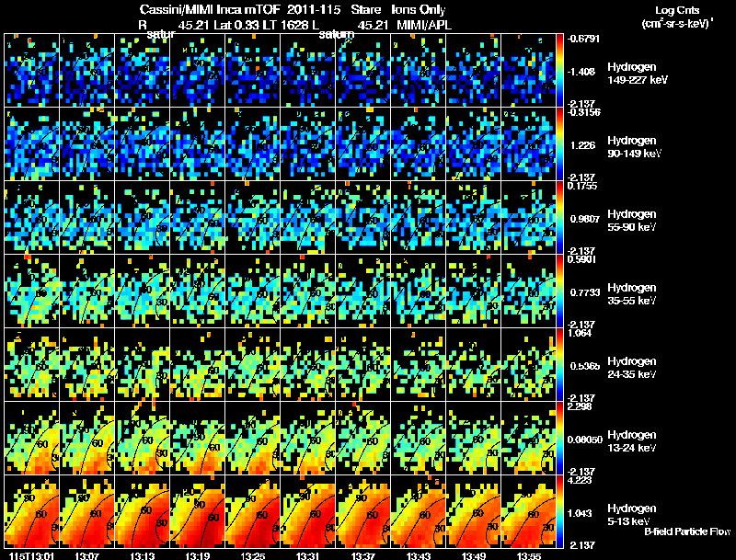Select the '-1.408' color scale value

coord(581,72)
